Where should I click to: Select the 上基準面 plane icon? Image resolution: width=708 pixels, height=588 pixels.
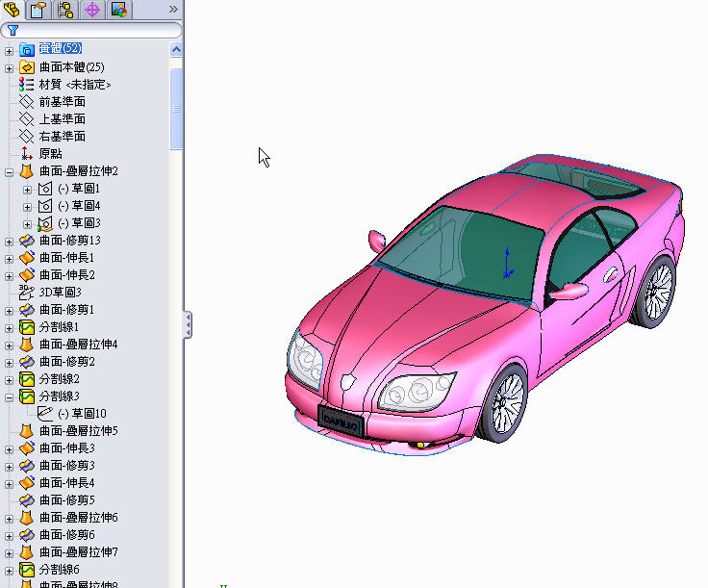click(26, 119)
